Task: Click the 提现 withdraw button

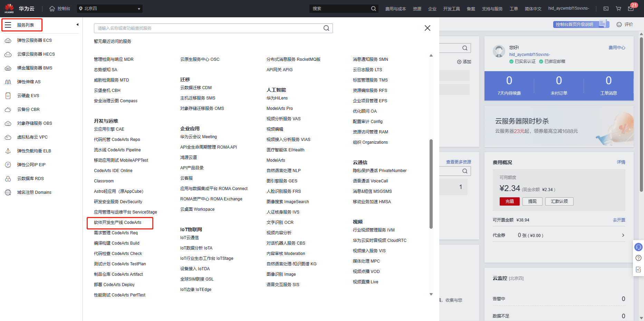Action: [532, 201]
